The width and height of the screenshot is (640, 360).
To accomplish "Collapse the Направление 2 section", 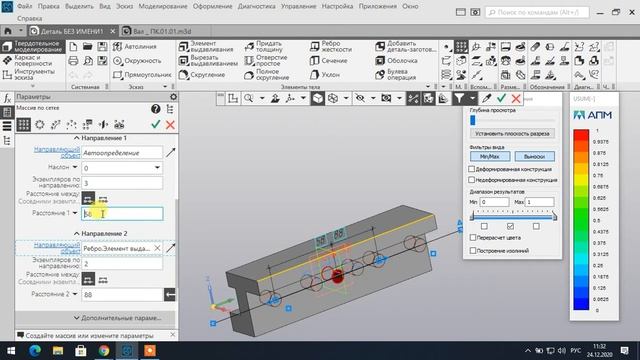I will 76,233.
